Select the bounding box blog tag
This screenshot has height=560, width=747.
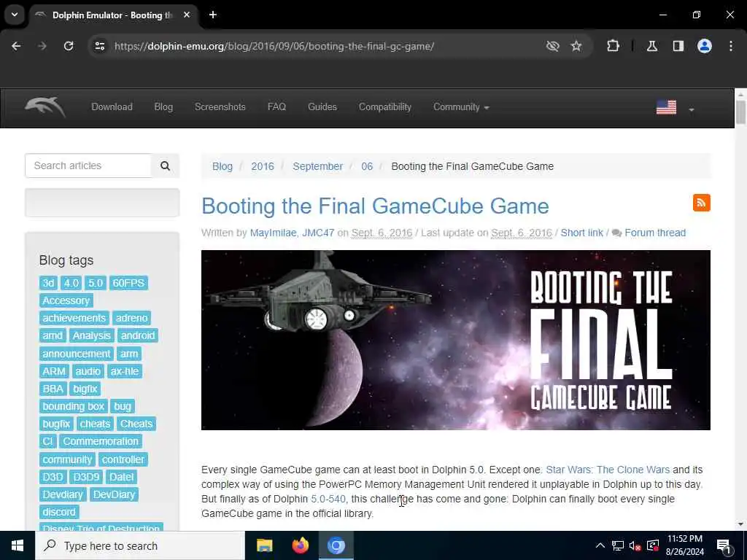[x=74, y=407]
